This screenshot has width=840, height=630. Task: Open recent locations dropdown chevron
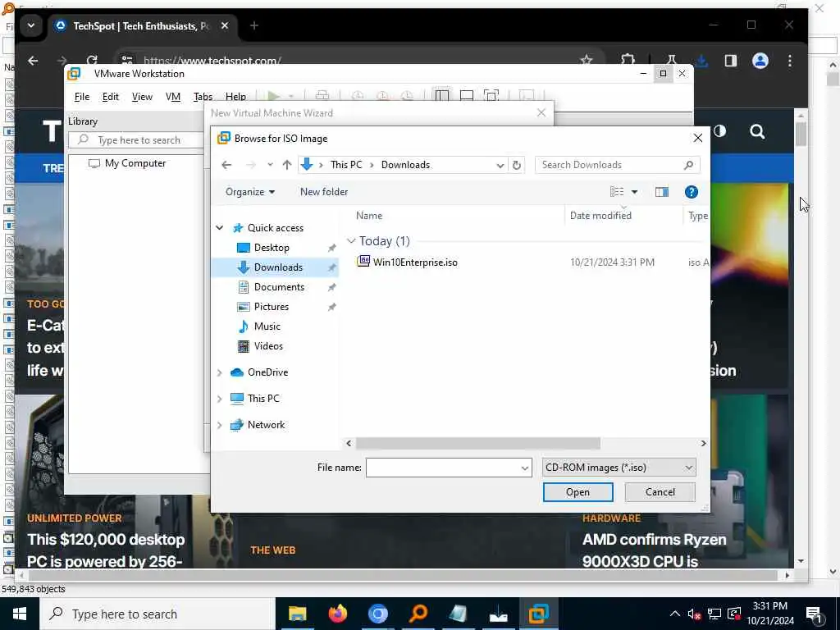coord(270,165)
